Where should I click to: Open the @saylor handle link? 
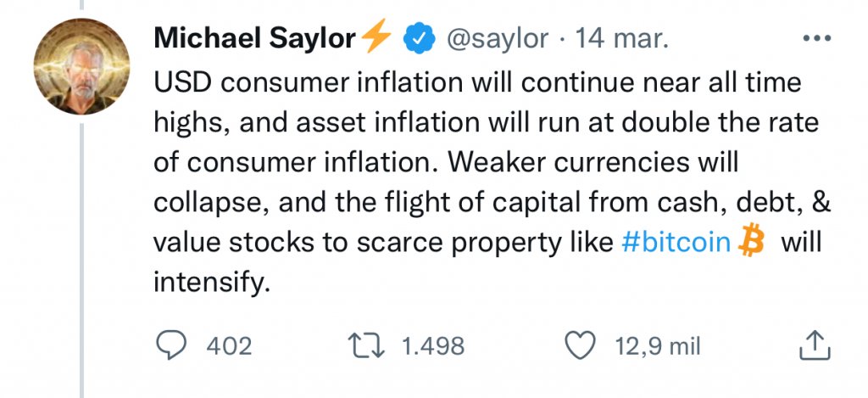point(497,38)
